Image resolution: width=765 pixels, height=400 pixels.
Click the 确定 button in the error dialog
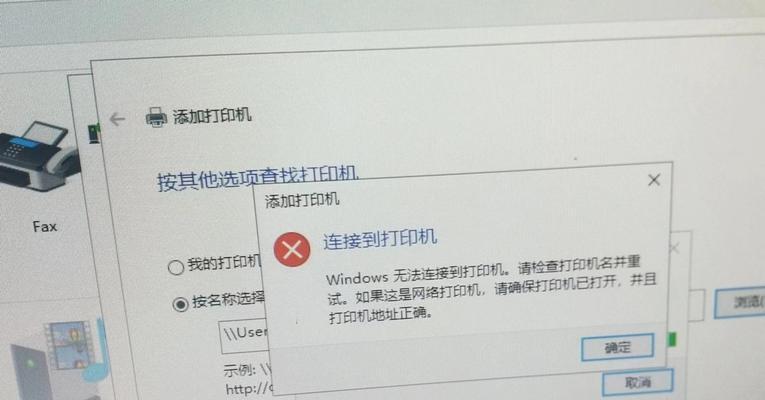(617, 347)
